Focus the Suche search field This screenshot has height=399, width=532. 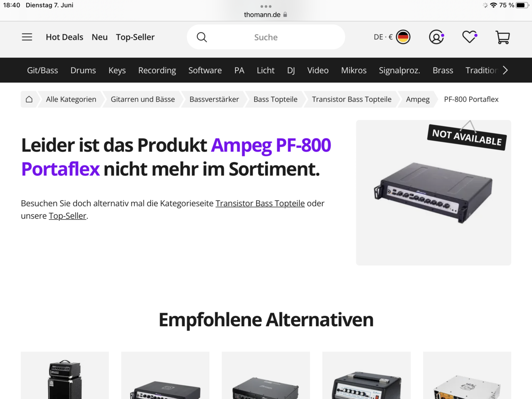266,37
